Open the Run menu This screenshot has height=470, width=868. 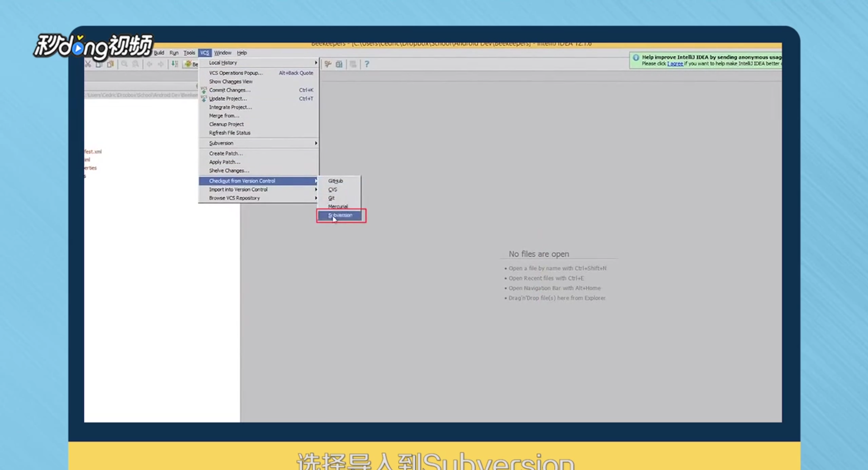[x=174, y=53]
